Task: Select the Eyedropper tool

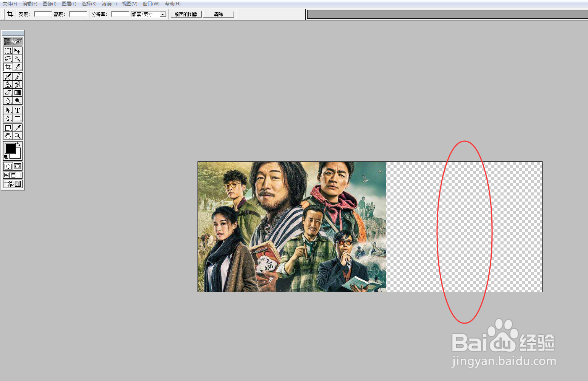Action: click(x=18, y=128)
